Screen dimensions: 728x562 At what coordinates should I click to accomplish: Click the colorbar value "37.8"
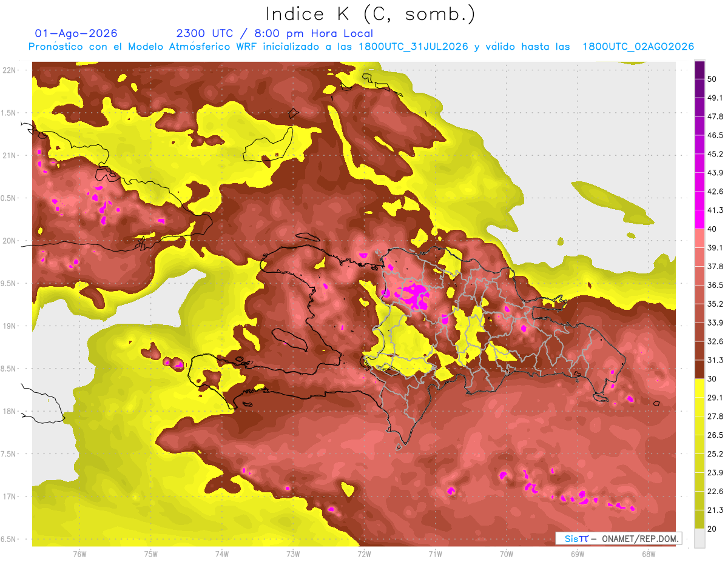pos(715,267)
